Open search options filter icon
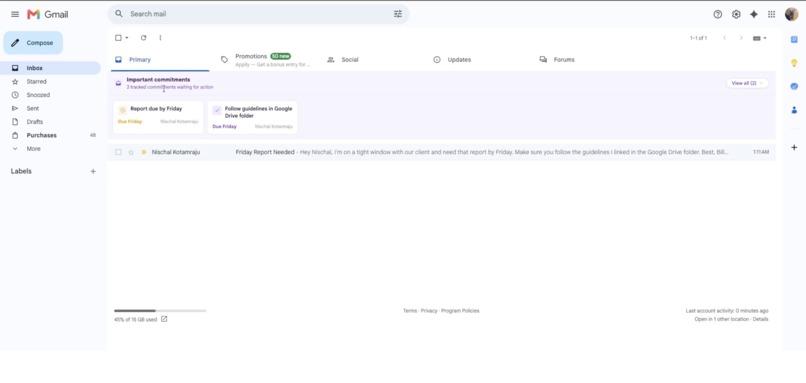806x383 pixels. click(398, 14)
